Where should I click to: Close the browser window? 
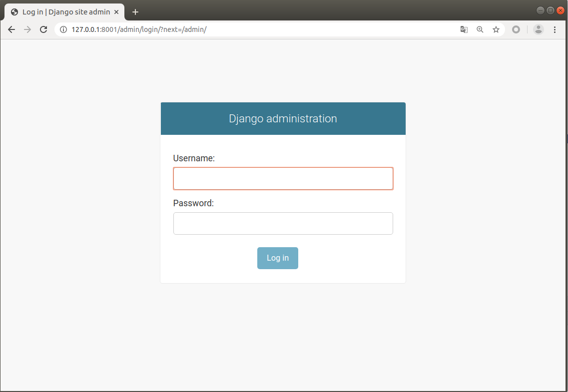pyautogui.click(x=561, y=10)
